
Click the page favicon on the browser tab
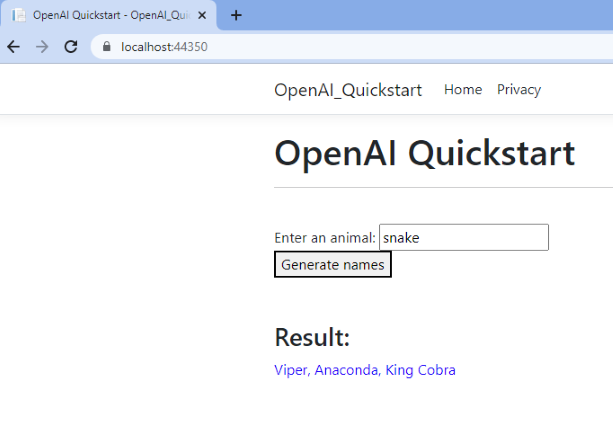18,15
